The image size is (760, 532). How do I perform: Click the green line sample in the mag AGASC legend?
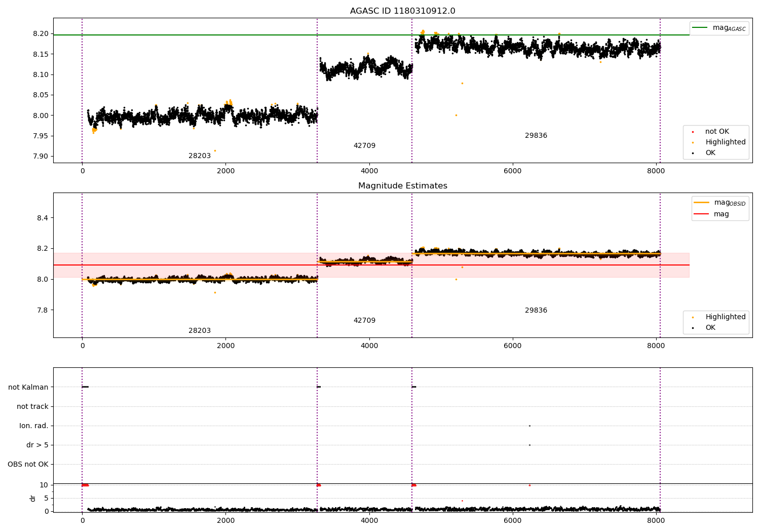700,28
